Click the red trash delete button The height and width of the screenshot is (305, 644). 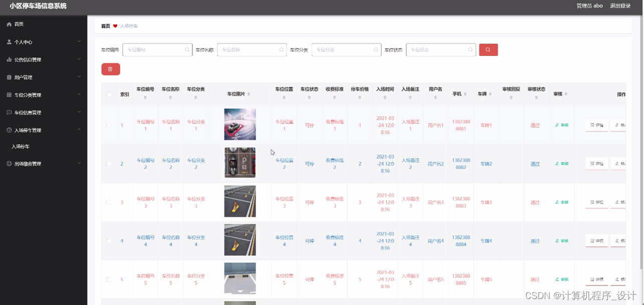tap(110, 69)
